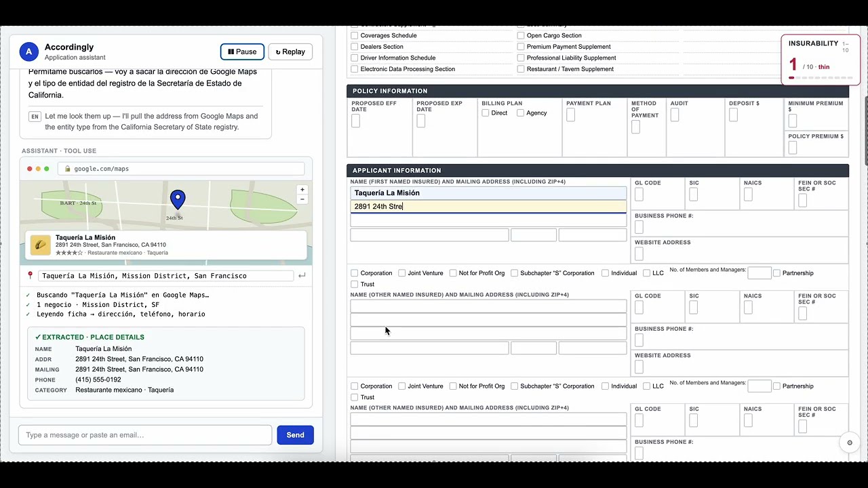Open the taco thumbnail on the place card
The height and width of the screenshot is (488, 868).
(41, 245)
